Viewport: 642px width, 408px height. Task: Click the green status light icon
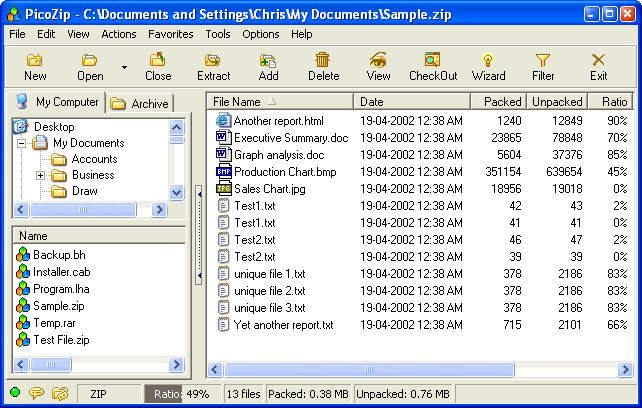click(15, 392)
